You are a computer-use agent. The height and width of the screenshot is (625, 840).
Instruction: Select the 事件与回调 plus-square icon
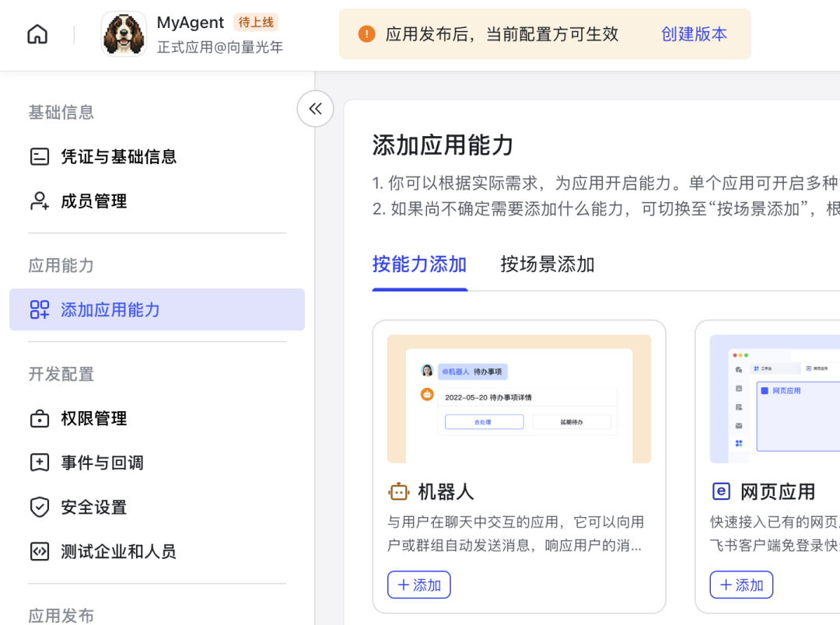(x=40, y=463)
